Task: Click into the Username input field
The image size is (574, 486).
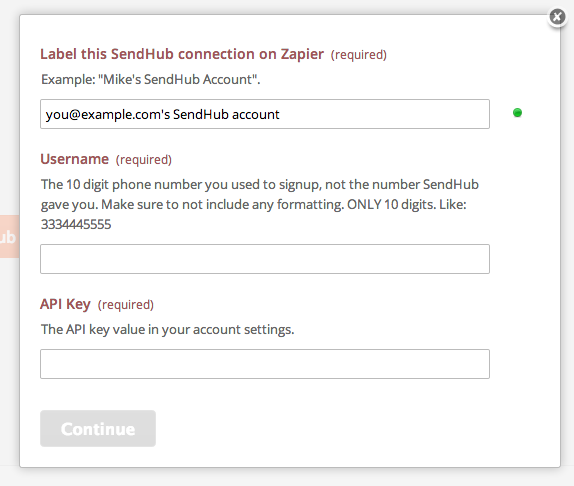Action: (x=265, y=259)
